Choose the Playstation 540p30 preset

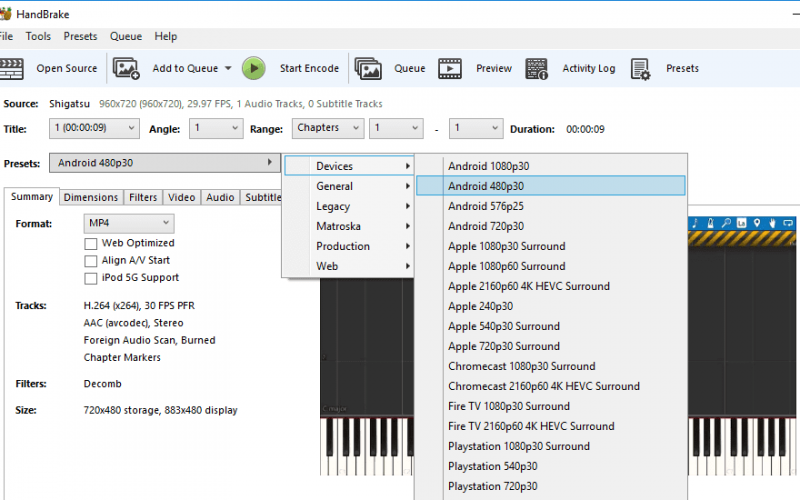[x=551, y=466]
